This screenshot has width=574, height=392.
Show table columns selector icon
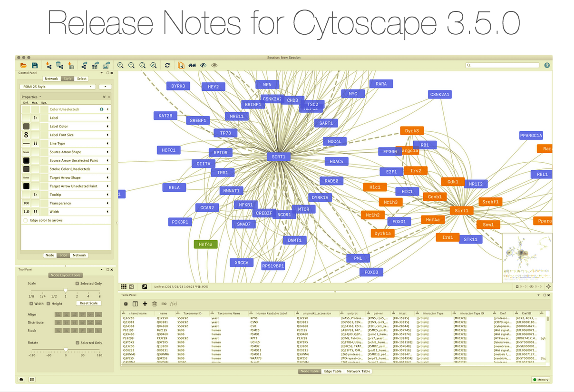coord(135,304)
